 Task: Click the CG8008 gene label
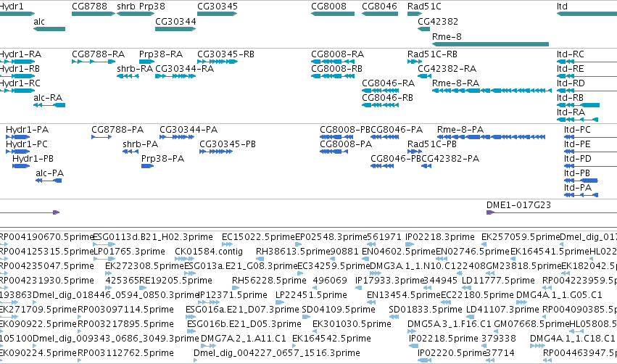pos(328,7)
